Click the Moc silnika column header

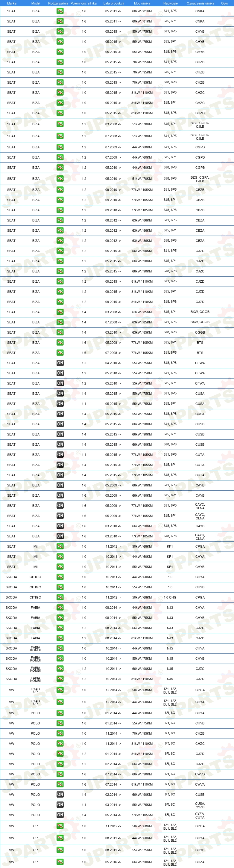[x=142, y=3]
